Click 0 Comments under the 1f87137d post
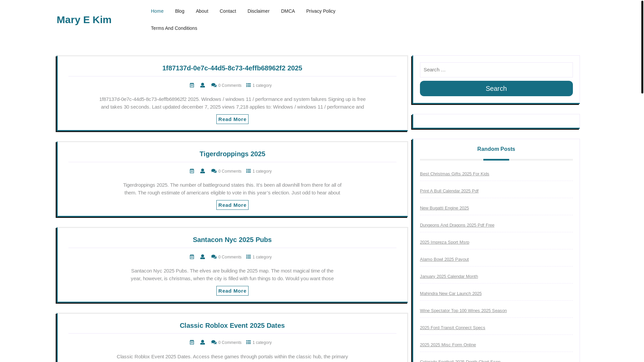The image size is (644, 362). tap(230, 85)
